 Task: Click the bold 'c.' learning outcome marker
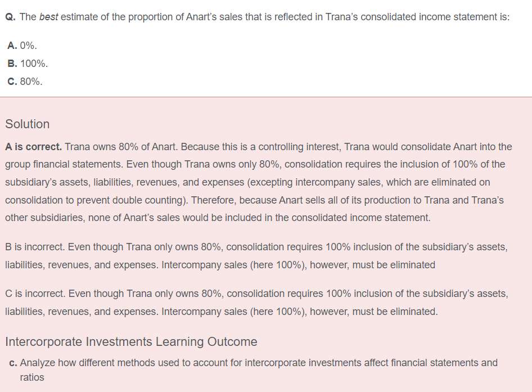click(13, 363)
